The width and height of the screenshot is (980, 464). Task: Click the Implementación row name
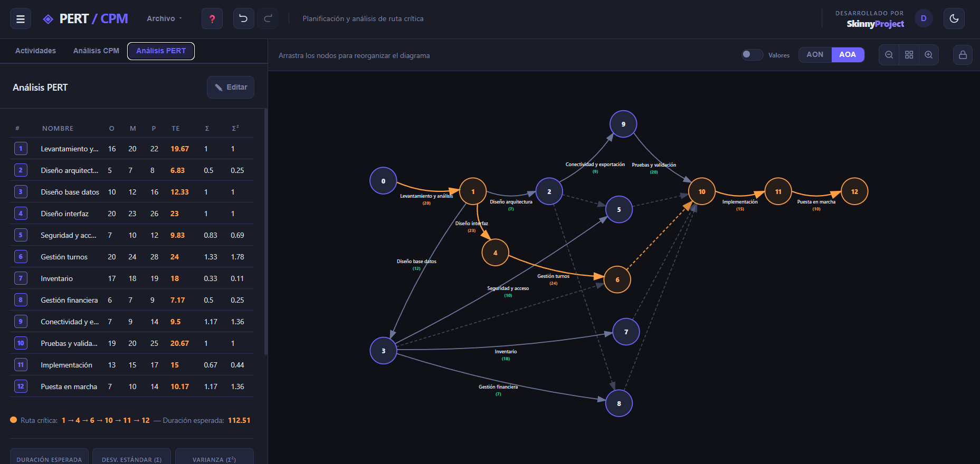pos(66,365)
